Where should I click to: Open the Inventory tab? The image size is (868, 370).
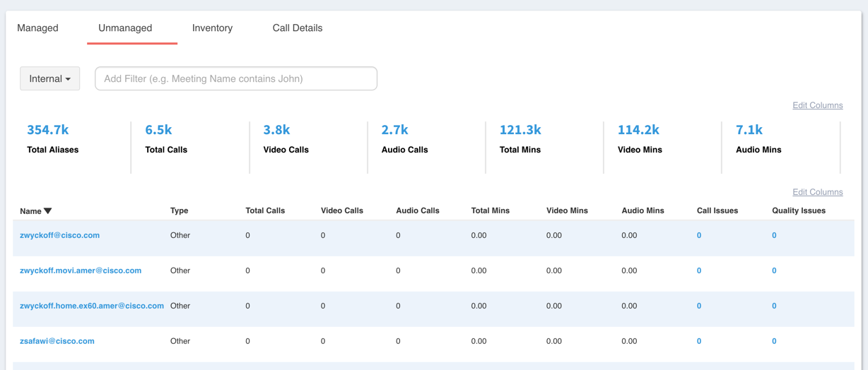(212, 28)
